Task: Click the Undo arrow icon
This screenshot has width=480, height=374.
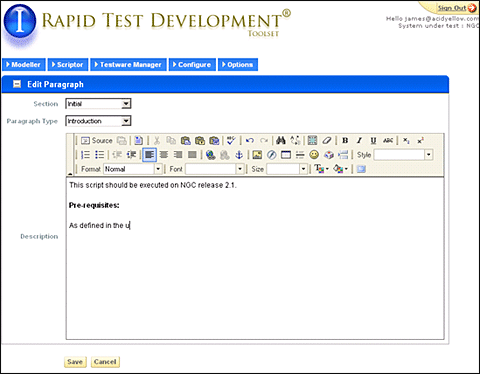Action: [250, 141]
